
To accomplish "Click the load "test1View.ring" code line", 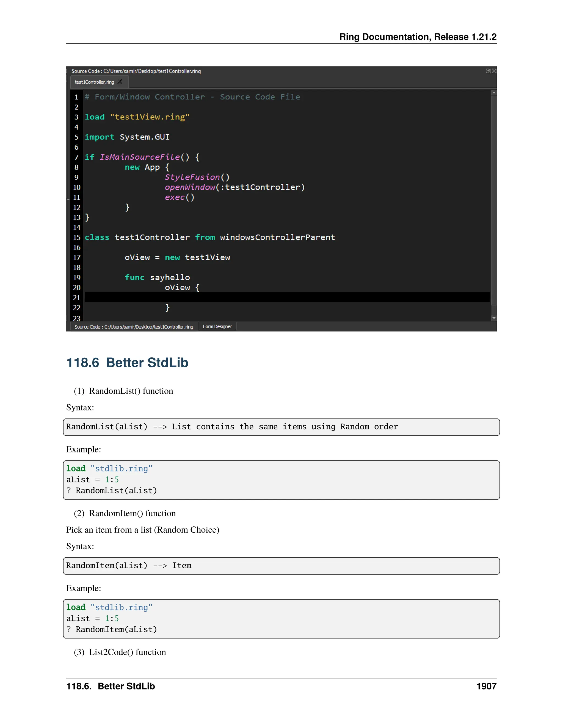I will click(x=137, y=117).
